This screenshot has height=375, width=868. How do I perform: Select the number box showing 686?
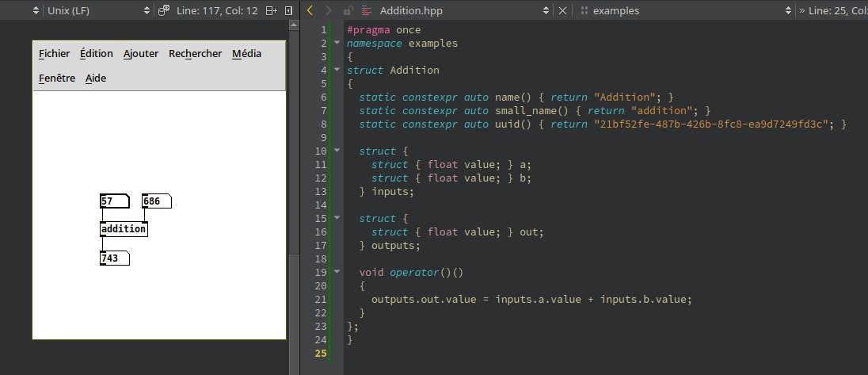pyautogui.click(x=157, y=201)
